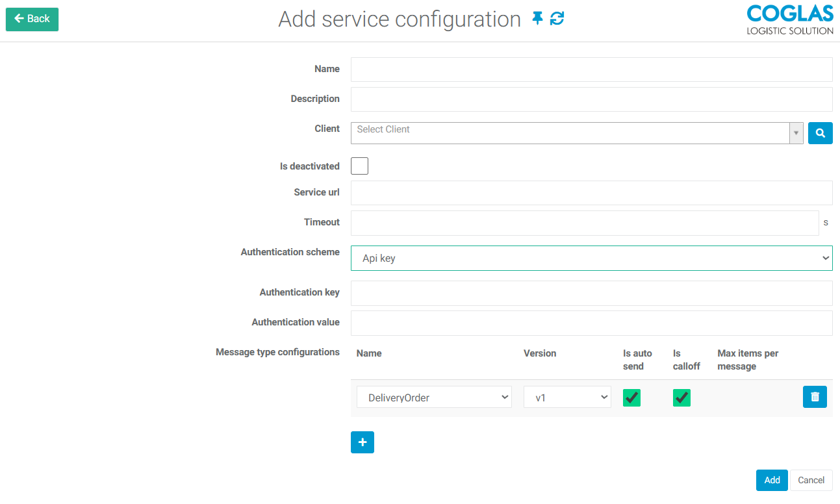
Task: Delete the DeliveryOrder row with trash icon
Action: click(x=815, y=397)
